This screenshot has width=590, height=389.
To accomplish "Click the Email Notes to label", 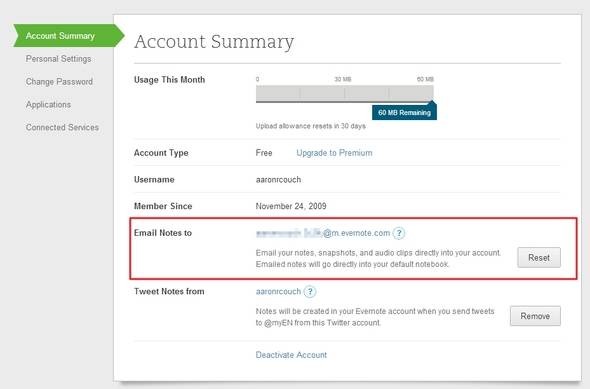I will [163, 233].
